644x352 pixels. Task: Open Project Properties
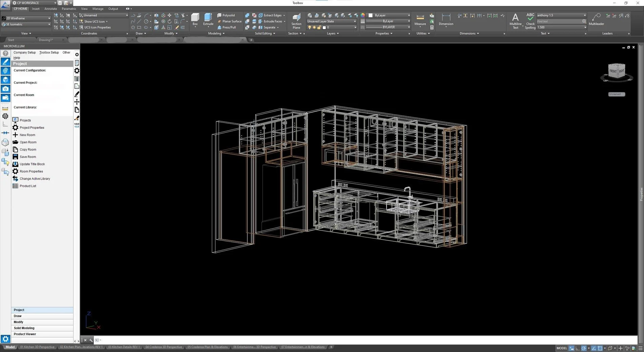(x=28, y=127)
